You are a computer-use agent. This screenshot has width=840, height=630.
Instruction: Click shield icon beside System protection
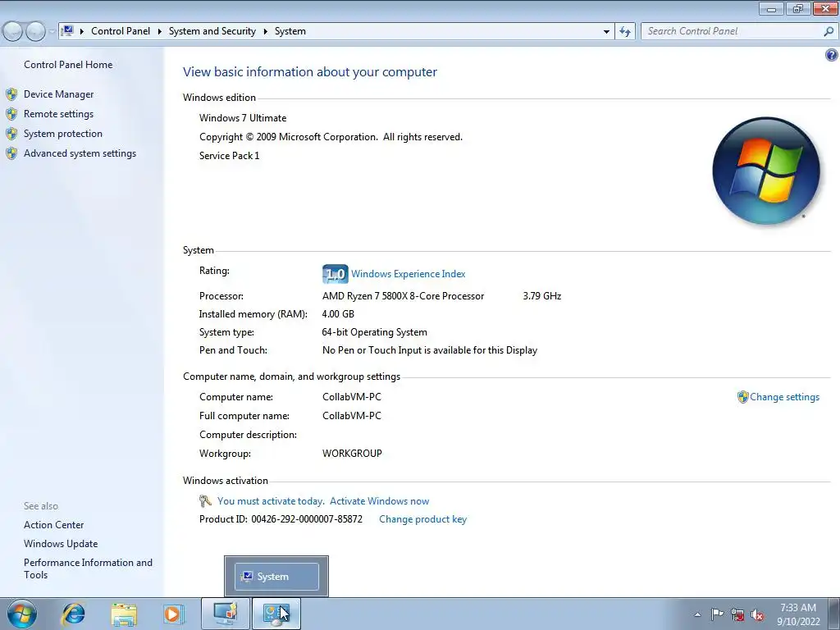(11, 134)
